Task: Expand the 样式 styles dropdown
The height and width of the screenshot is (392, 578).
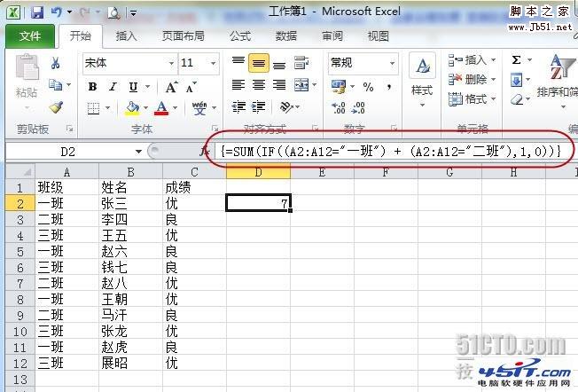Action: [422, 106]
